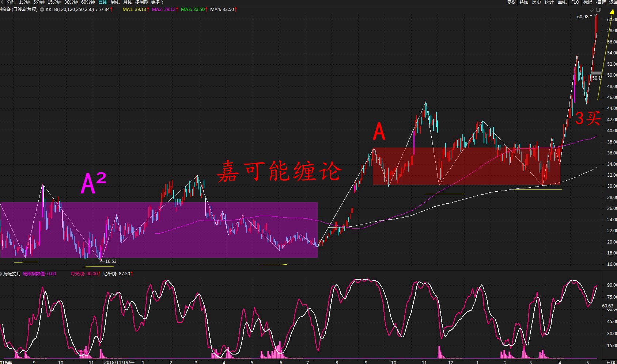Open the 画线 drawing tools
Image resolution: width=617 pixels, height=364 pixels.
(562, 2)
